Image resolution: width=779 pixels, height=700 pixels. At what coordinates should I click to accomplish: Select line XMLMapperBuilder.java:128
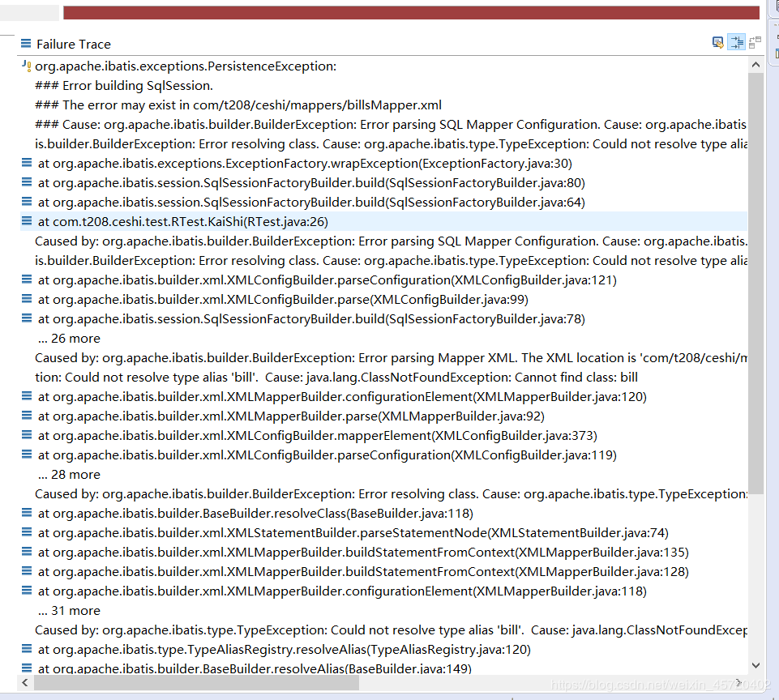(363, 571)
